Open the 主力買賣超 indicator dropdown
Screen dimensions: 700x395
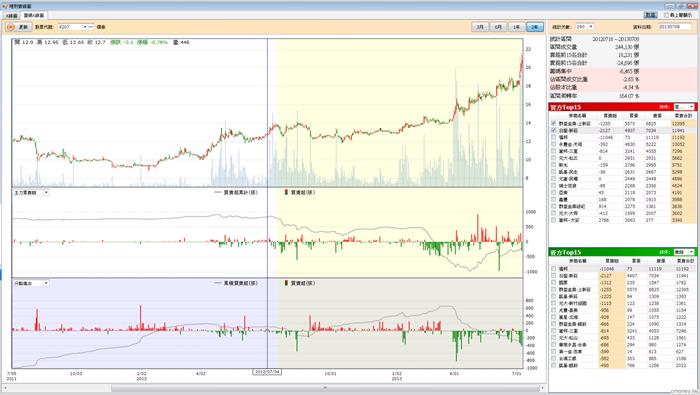(x=46, y=192)
